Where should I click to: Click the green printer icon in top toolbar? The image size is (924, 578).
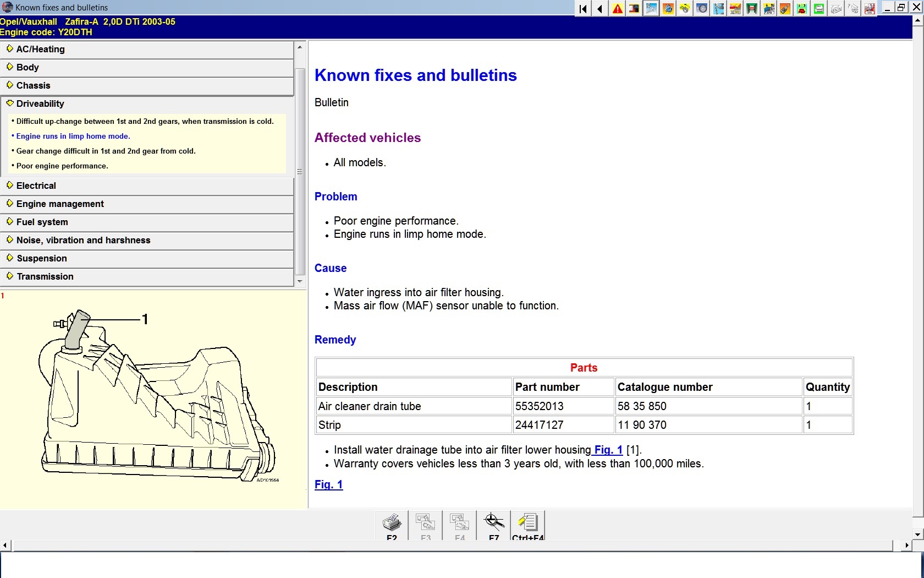pos(819,9)
